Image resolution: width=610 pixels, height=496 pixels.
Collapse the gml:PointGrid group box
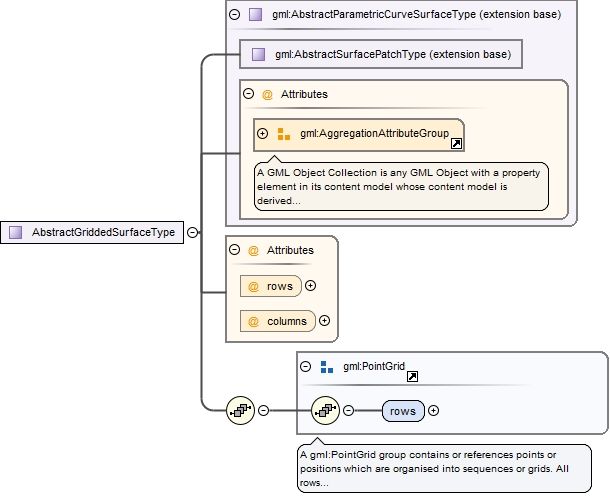tap(305, 367)
